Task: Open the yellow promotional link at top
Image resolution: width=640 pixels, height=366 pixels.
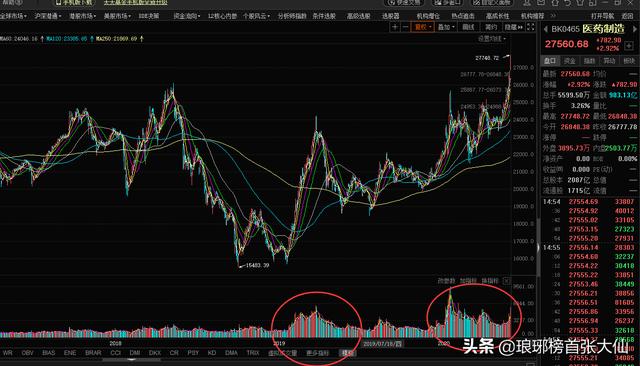Action: (136, 2)
